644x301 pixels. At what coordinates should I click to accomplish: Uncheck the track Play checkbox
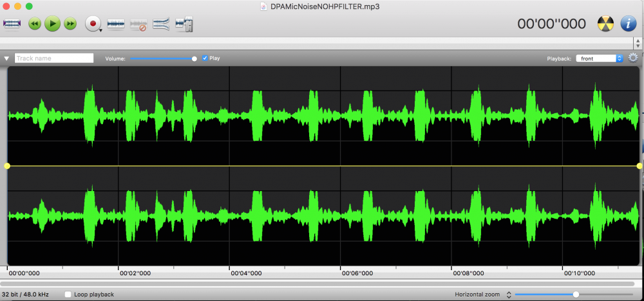[x=205, y=59]
